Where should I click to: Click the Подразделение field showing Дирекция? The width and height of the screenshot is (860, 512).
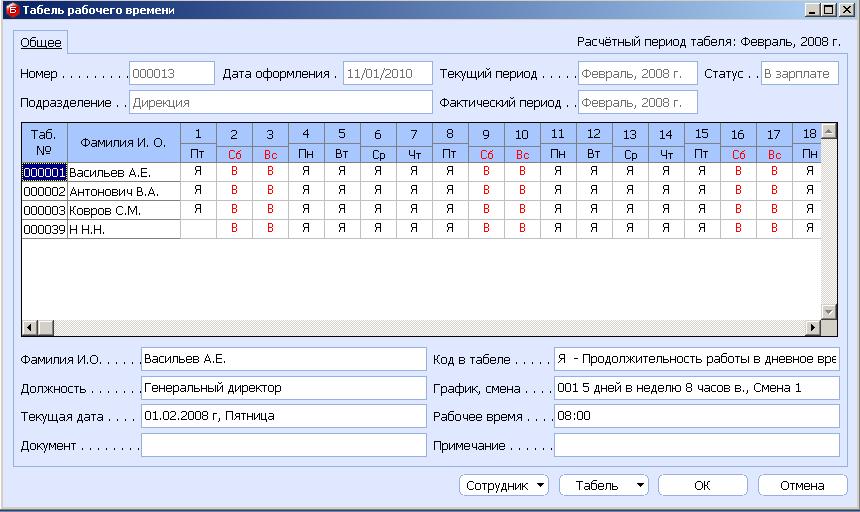(279, 102)
